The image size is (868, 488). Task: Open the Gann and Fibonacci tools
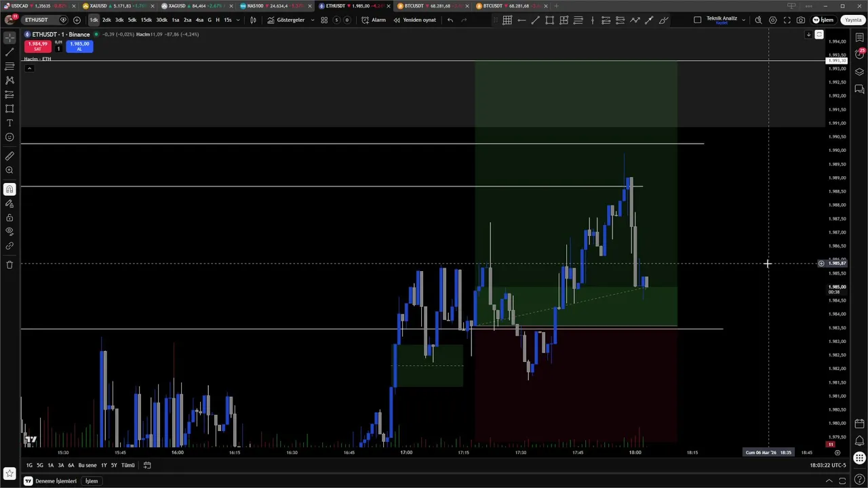click(9, 66)
